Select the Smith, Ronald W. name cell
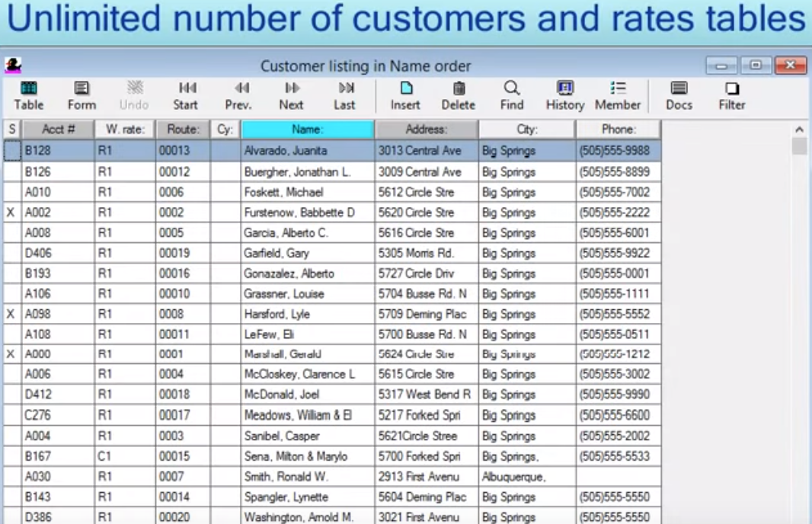The height and width of the screenshot is (524, 812). (x=308, y=477)
